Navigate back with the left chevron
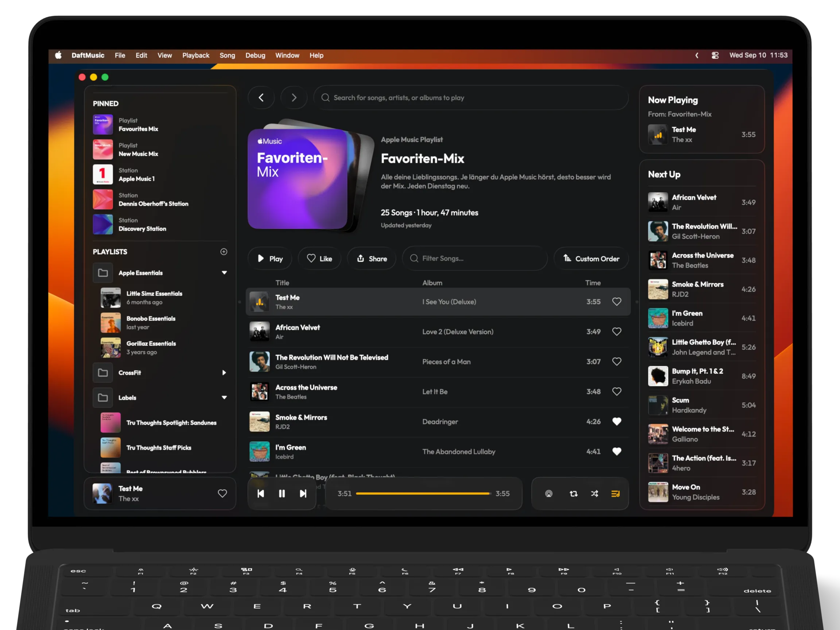 click(261, 98)
